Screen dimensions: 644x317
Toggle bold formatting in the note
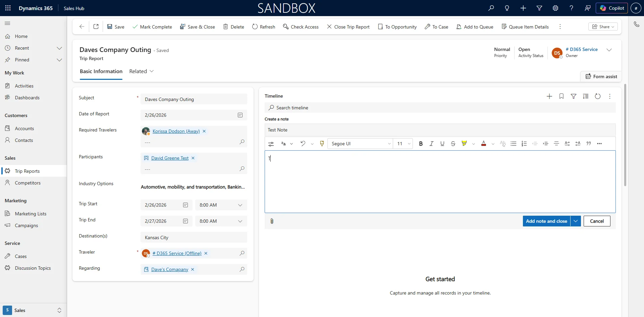[x=421, y=144]
